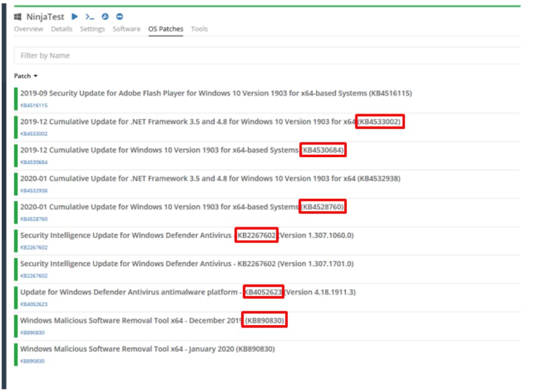Image resolution: width=535 pixels, height=392 pixels.
Task: Click the play/run action icon beside NinjaTest
Action: [75, 17]
